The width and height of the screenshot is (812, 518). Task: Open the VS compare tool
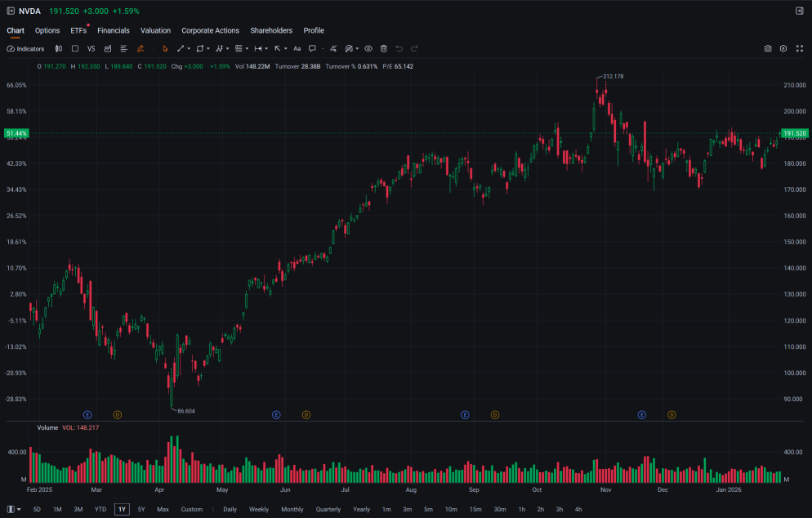[x=91, y=49]
